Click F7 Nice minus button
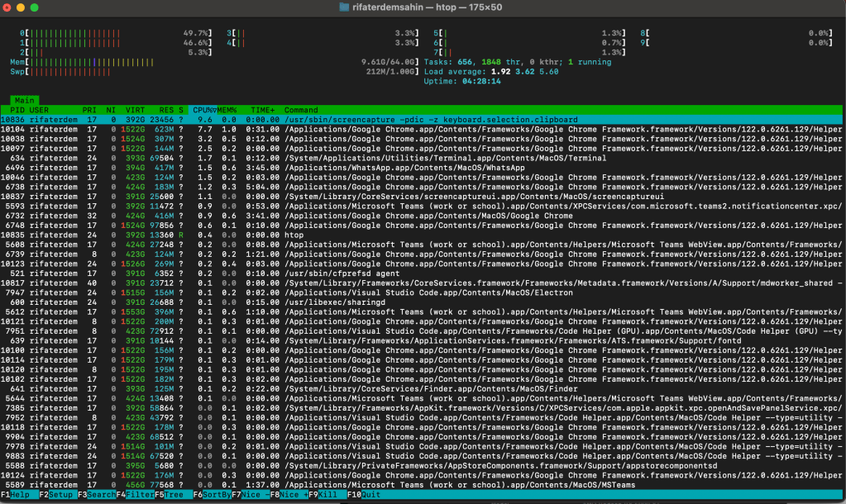Viewport: 846px width, 504px height. pos(251,495)
